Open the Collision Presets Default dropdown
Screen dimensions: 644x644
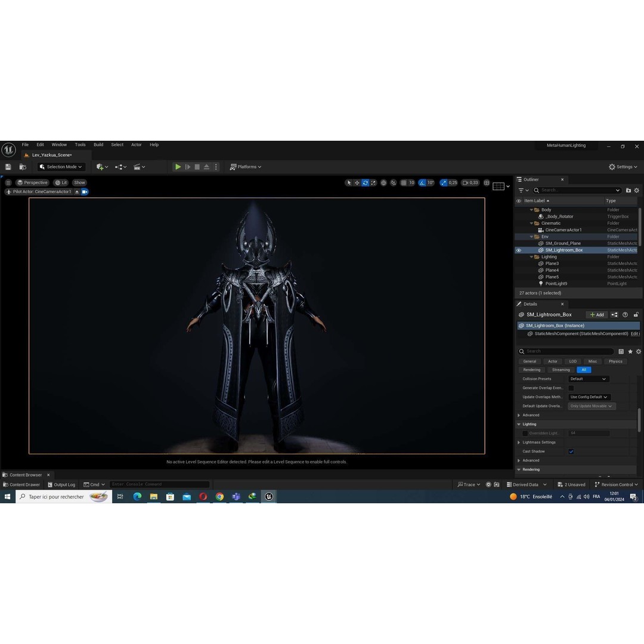pyautogui.click(x=588, y=379)
